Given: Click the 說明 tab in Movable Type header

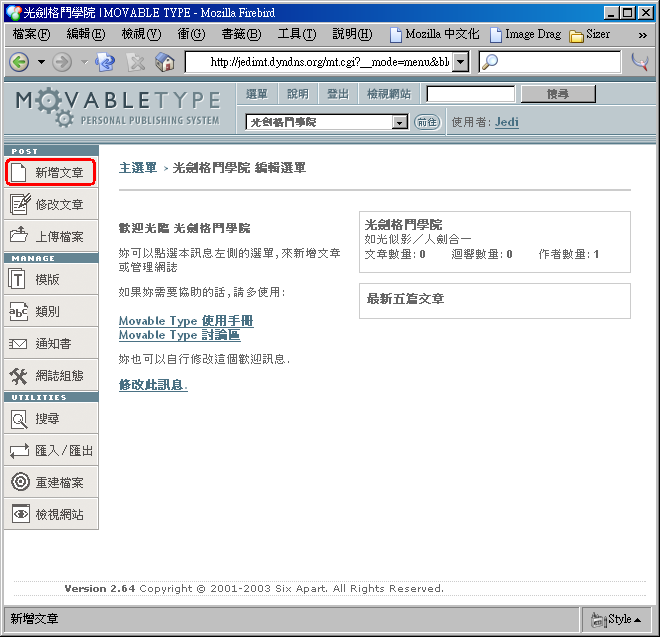Looking at the screenshot, I should click(298, 94).
